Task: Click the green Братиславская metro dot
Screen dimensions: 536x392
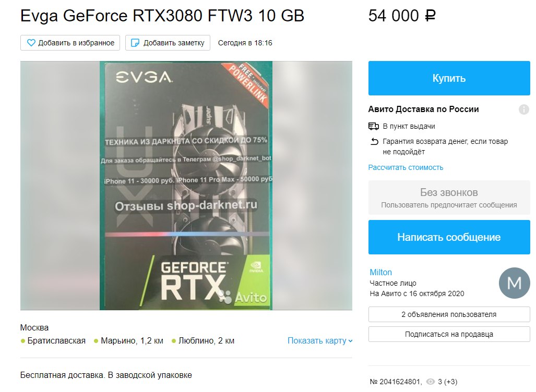Action: tap(23, 341)
